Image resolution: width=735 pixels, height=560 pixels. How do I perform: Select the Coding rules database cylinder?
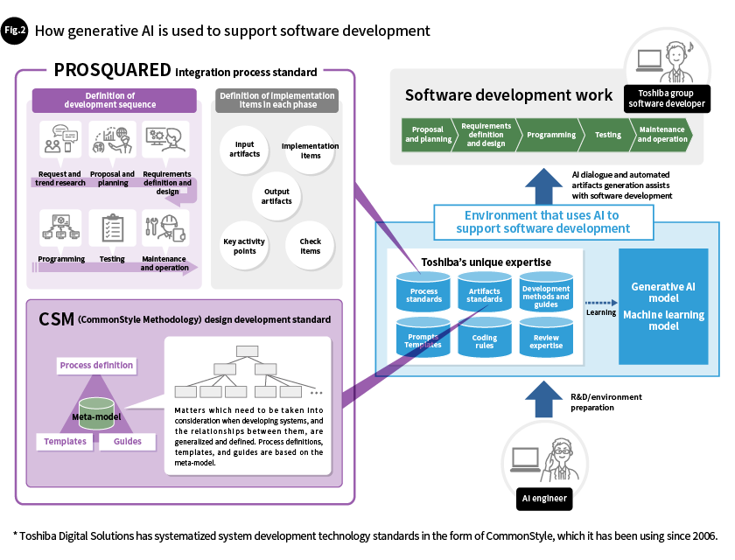coord(485,338)
